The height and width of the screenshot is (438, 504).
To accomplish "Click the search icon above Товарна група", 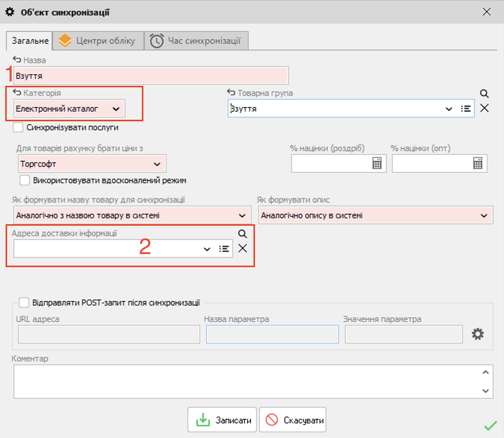I will (484, 94).
